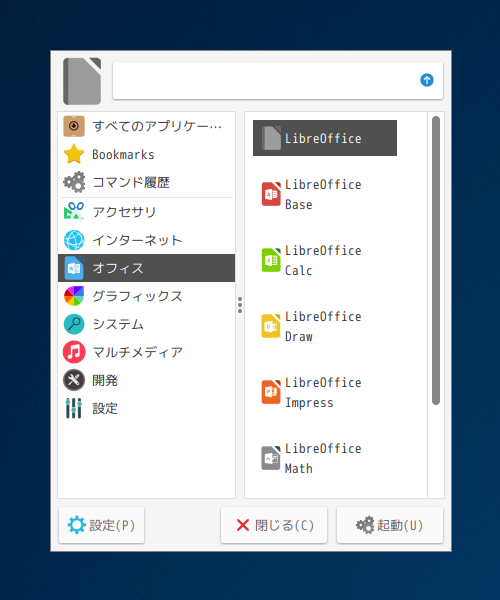Launch the LibreOffice Math text entry

[x=323, y=458]
